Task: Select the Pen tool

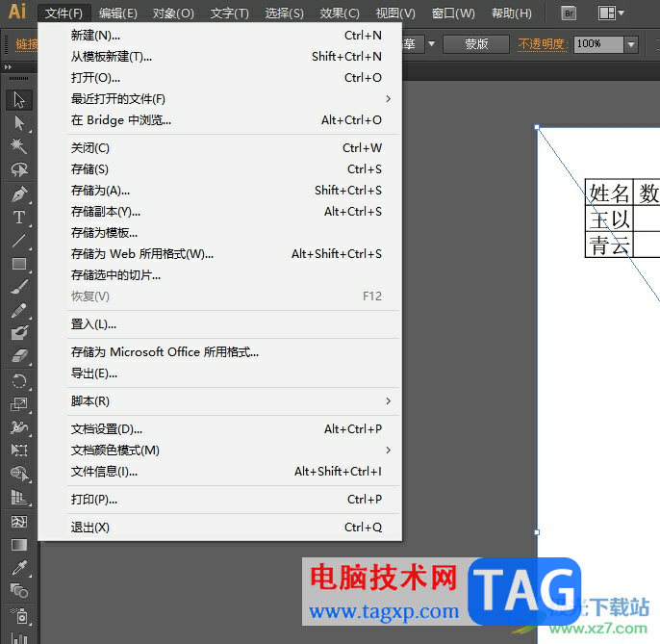Action: point(19,194)
